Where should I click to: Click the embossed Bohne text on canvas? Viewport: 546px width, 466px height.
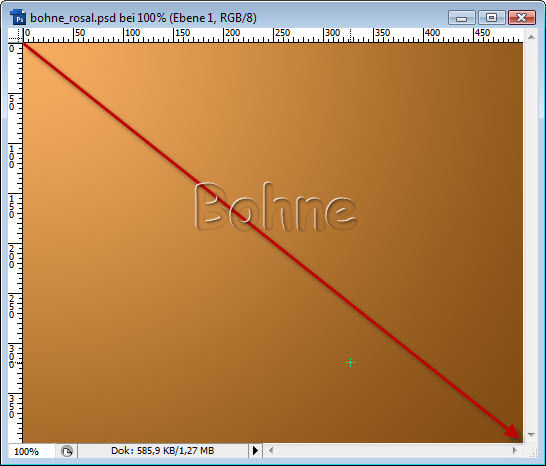[276, 207]
